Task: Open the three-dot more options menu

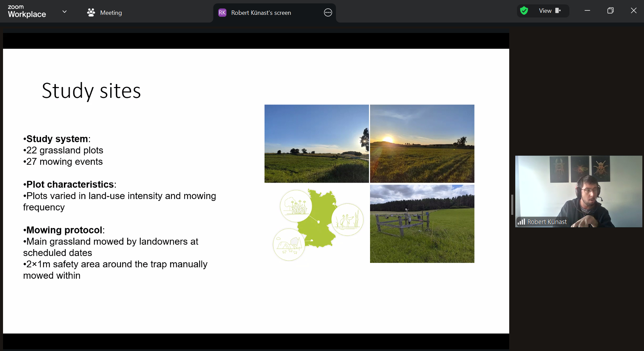Action: 328,13
